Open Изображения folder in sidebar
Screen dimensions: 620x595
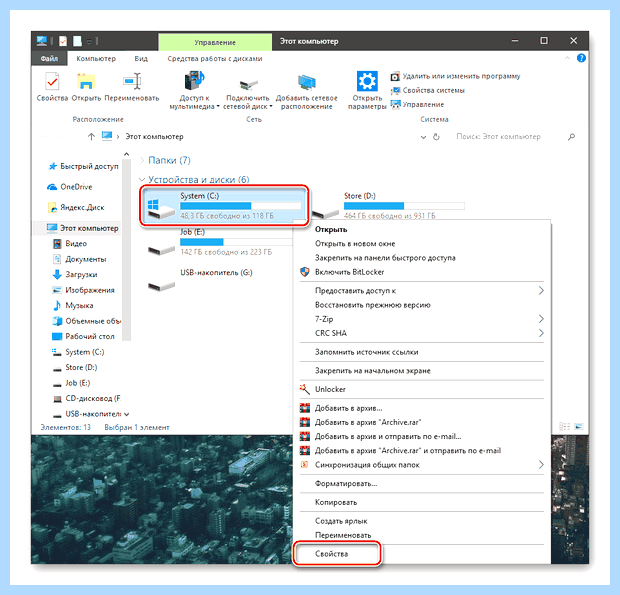tap(83, 290)
